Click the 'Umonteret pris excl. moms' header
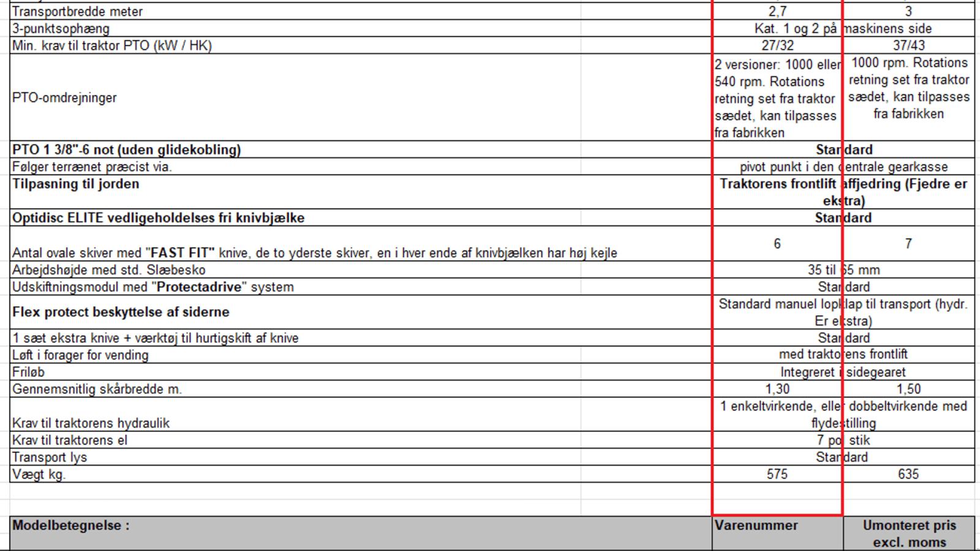Screen dimensions: 980x551 click(x=909, y=533)
